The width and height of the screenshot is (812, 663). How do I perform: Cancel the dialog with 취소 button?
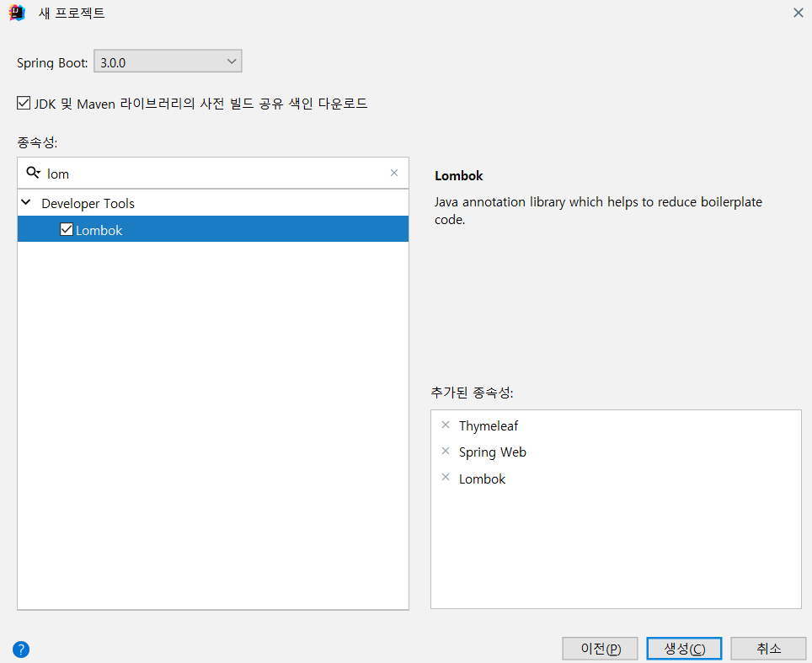(x=768, y=649)
